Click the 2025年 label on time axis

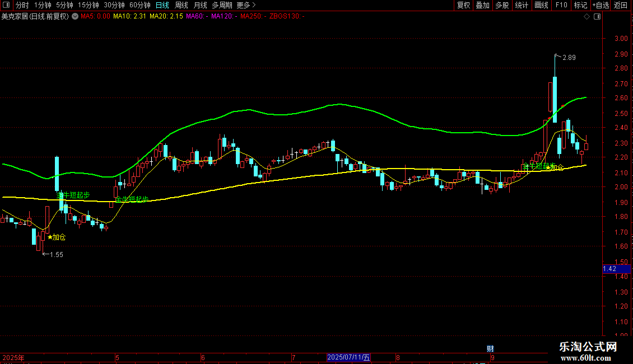(13, 358)
